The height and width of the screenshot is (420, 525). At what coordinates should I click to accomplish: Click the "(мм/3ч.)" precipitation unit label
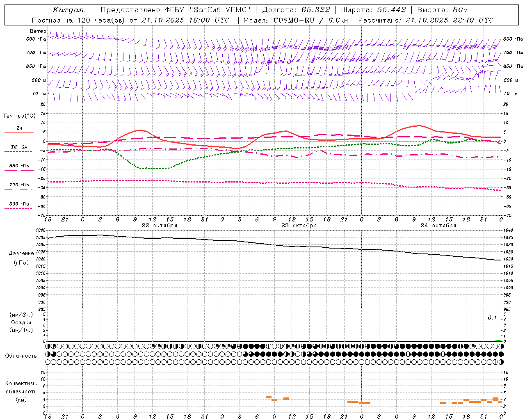coord(21,315)
